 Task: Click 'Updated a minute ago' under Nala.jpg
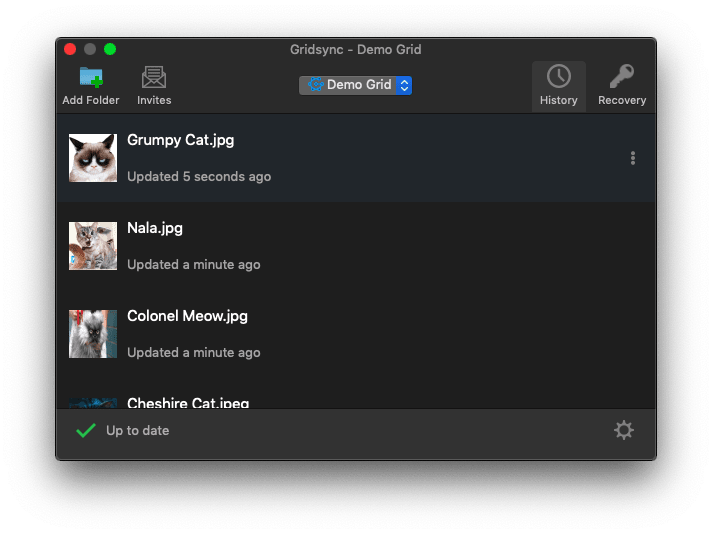click(x=194, y=264)
